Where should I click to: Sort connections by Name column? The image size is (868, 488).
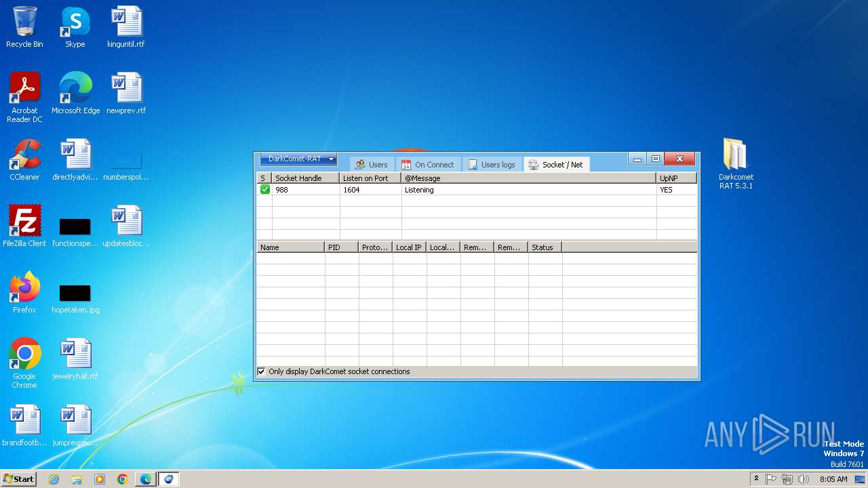point(291,247)
